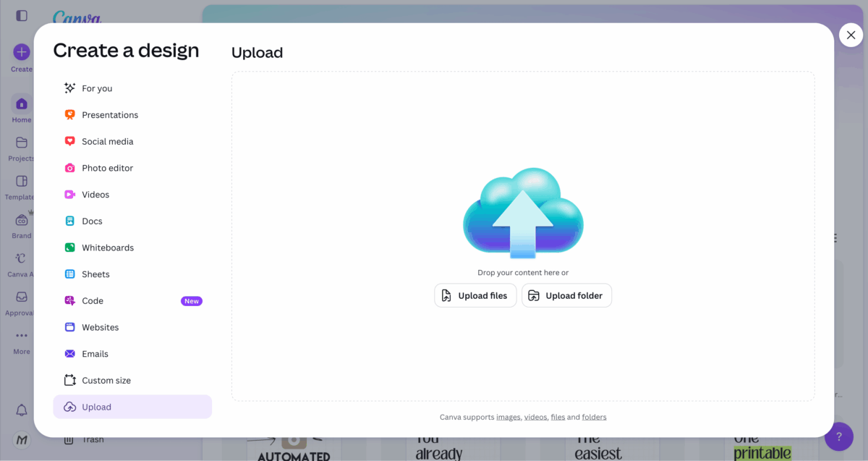
Task: Select the Emails category
Action: click(x=132, y=354)
